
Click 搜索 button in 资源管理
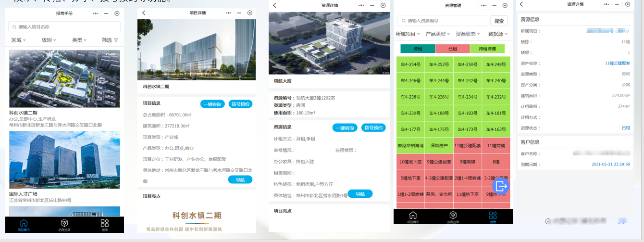coord(499,21)
